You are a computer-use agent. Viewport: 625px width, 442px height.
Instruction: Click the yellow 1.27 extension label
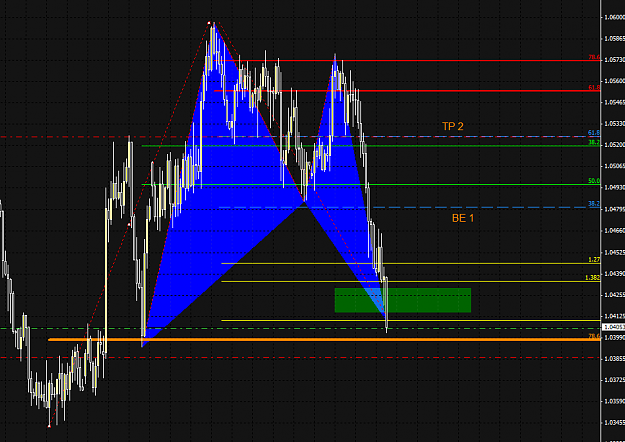594,260
